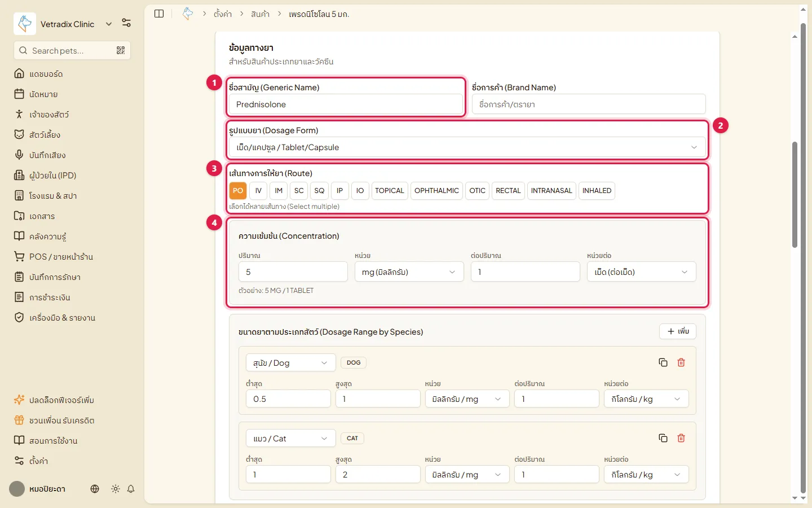Open แดชบอร์ด in the sidebar
Image resolution: width=812 pixels, height=508 pixels.
tap(72, 74)
